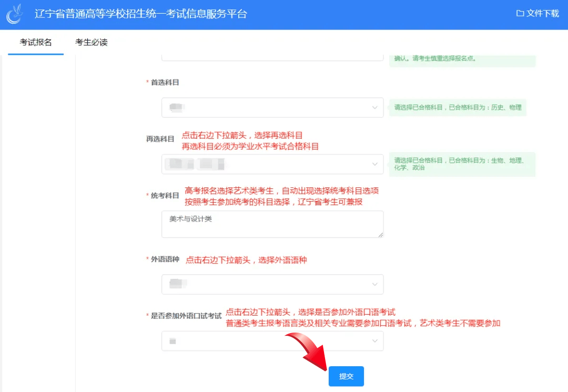
Task: Click the 统考科目 text area with 美术与设计类
Action: [x=272, y=224]
